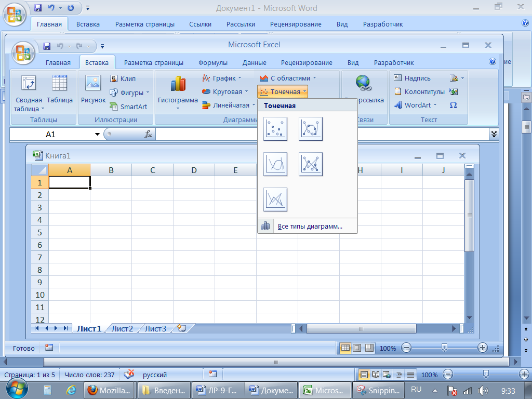This screenshot has width=532, height=399.
Task: Open Mozilla Firefox from the taskbar
Action: tap(109, 391)
